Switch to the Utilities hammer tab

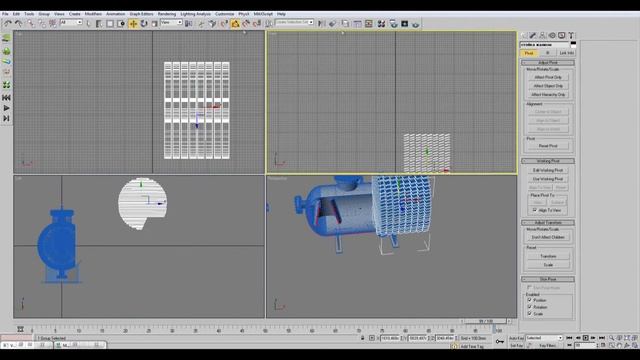(571, 36)
